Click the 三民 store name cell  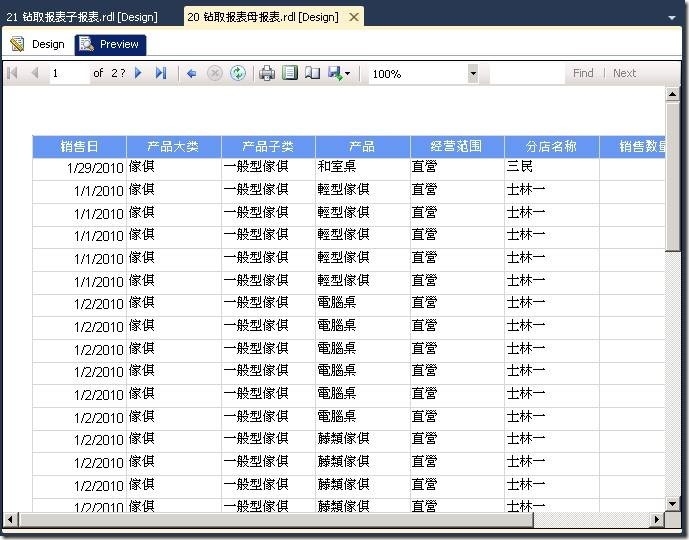pos(551,168)
